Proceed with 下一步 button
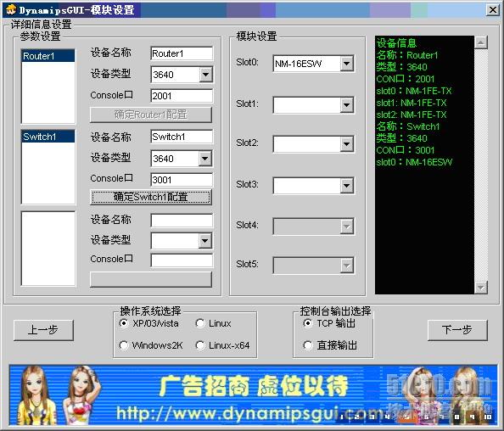 pos(457,330)
